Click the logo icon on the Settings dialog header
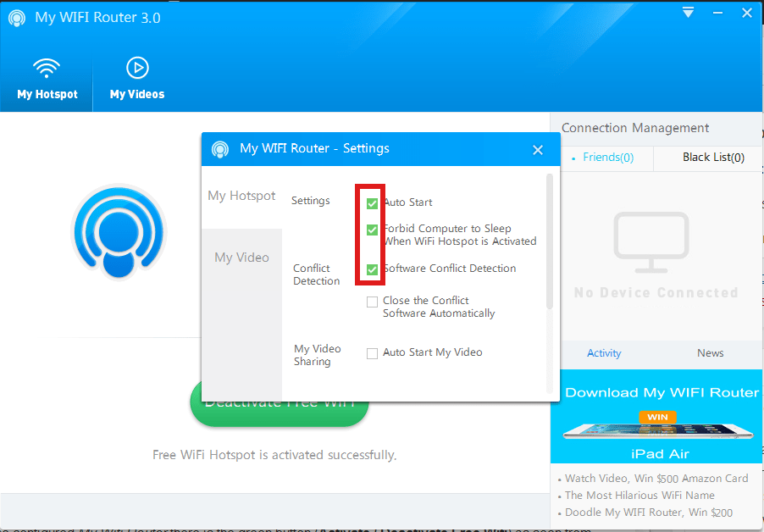The image size is (764, 532). coord(220,149)
